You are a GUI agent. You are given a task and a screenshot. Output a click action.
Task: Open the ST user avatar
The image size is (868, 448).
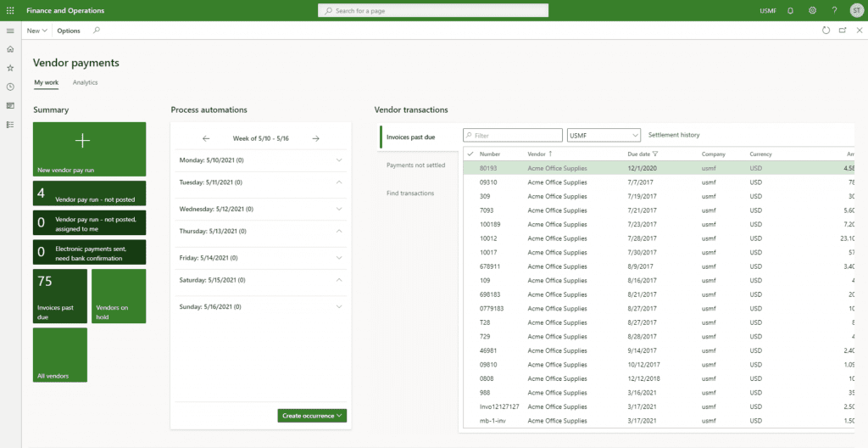point(856,10)
